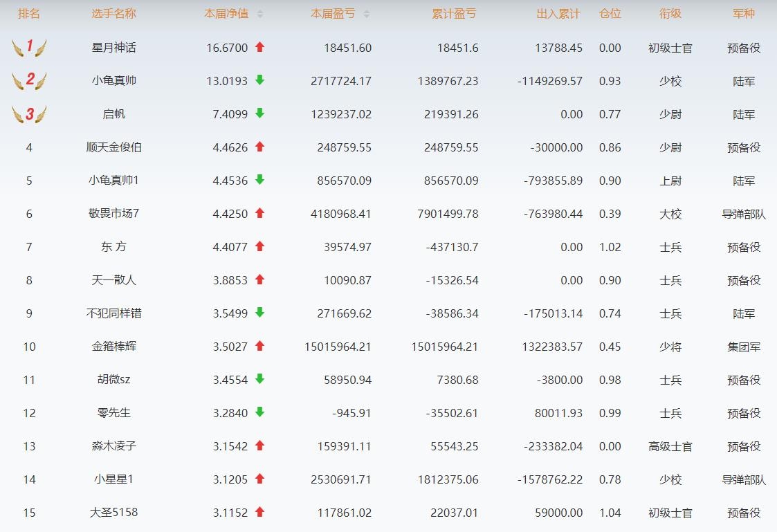Click the 出入累计 column header
This screenshot has width=777, height=532.
click(x=558, y=14)
